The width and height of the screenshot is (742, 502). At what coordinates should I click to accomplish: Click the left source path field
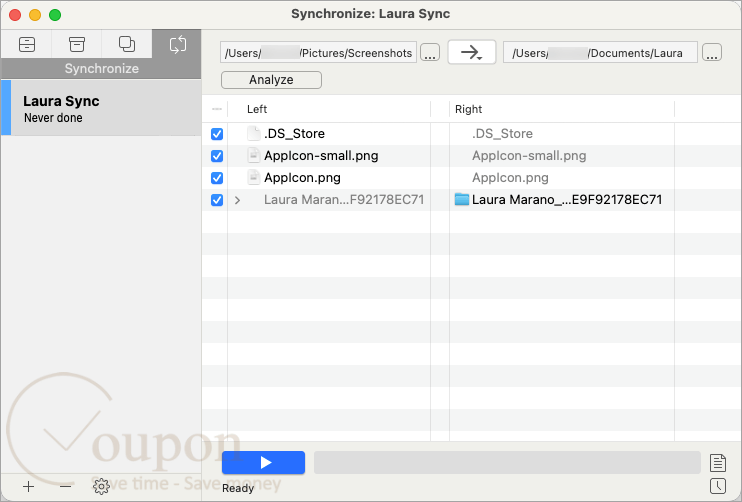click(318, 53)
